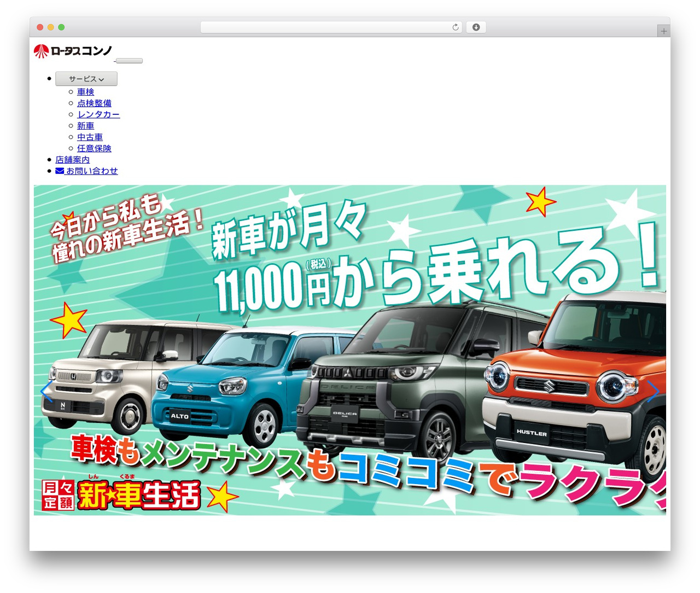700x593 pixels.
Task: Advance carousel with the right arrow
Action: (x=653, y=391)
